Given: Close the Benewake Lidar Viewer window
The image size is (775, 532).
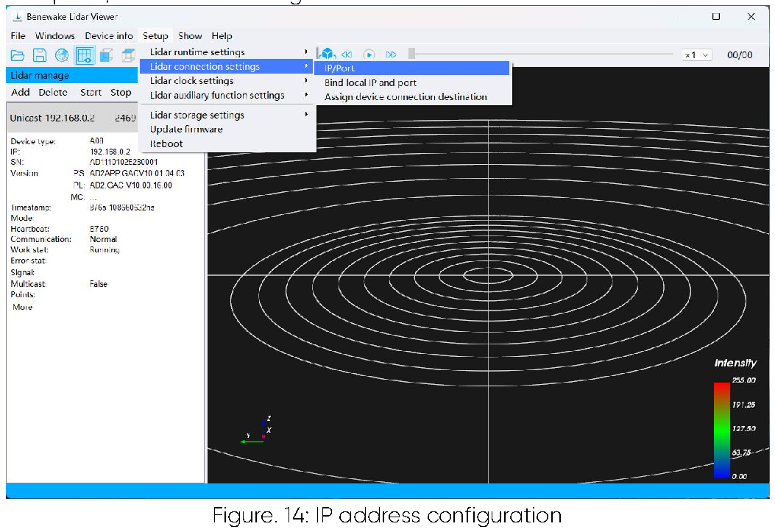Looking at the screenshot, I should [x=751, y=16].
